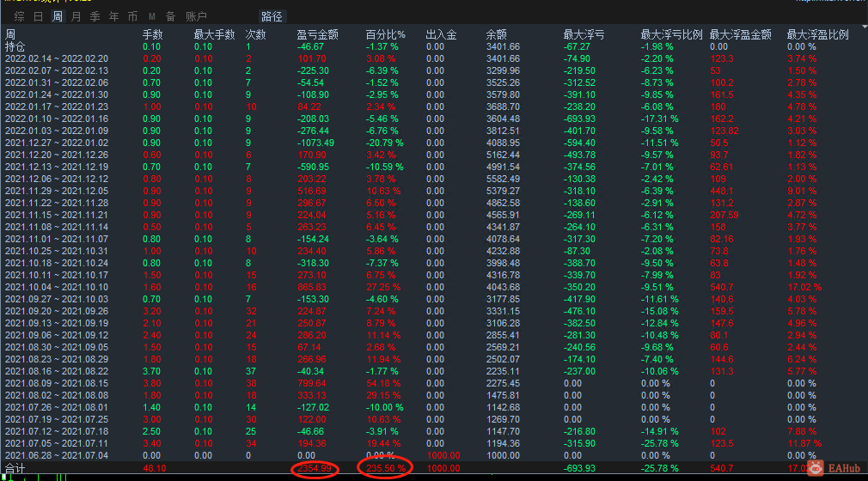Select week row 2021.09.27 ~ 2021.10.03
The width and height of the screenshot is (868, 481).
pyautogui.click(x=434, y=299)
